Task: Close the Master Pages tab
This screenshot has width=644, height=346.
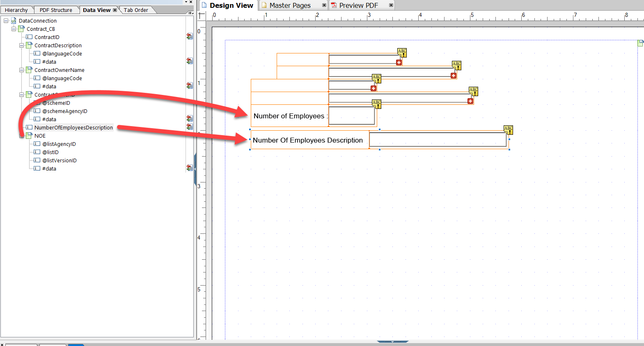Action: click(x=324, y=5)
